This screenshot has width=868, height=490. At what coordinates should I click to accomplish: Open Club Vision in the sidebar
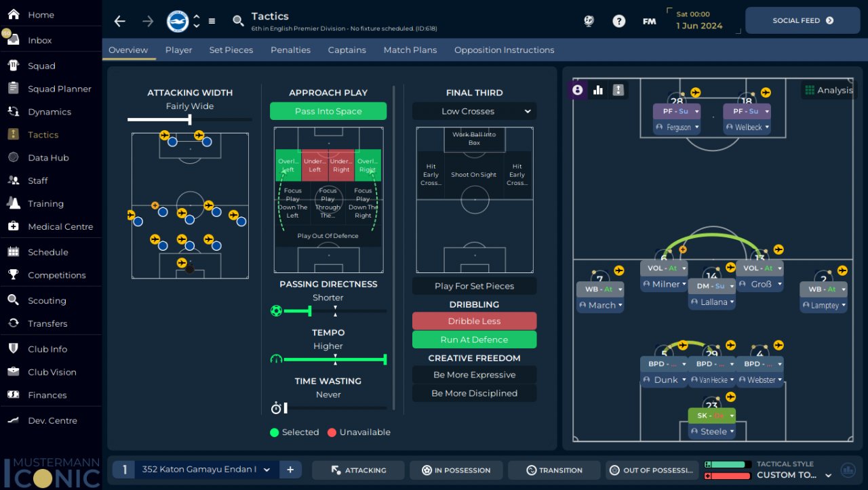50,372
